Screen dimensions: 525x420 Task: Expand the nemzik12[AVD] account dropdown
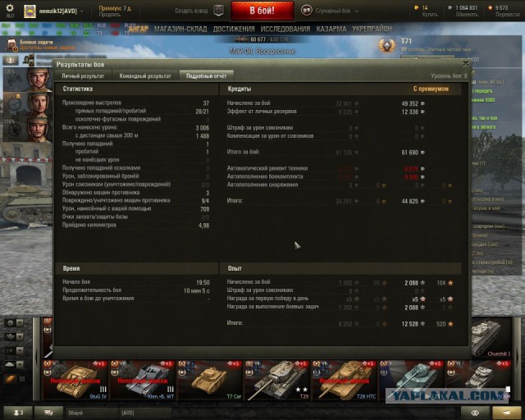(x=82, y=11)
